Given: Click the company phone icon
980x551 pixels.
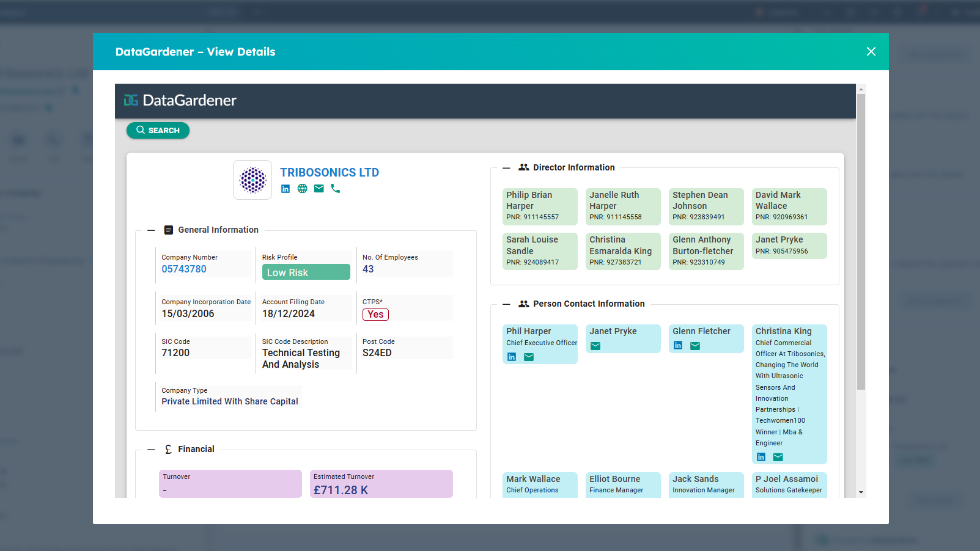Looking at the screenshot, I should (x=335, y=189).
